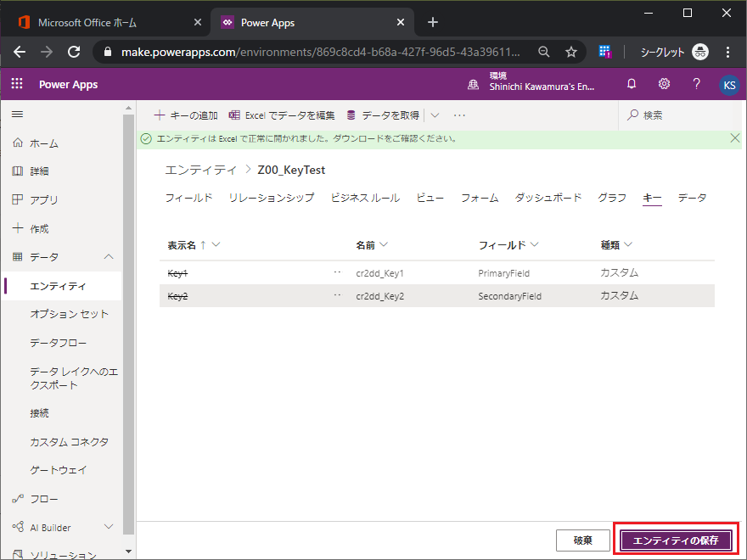Open the 名前 column dropdown chevron

[384, 244]
